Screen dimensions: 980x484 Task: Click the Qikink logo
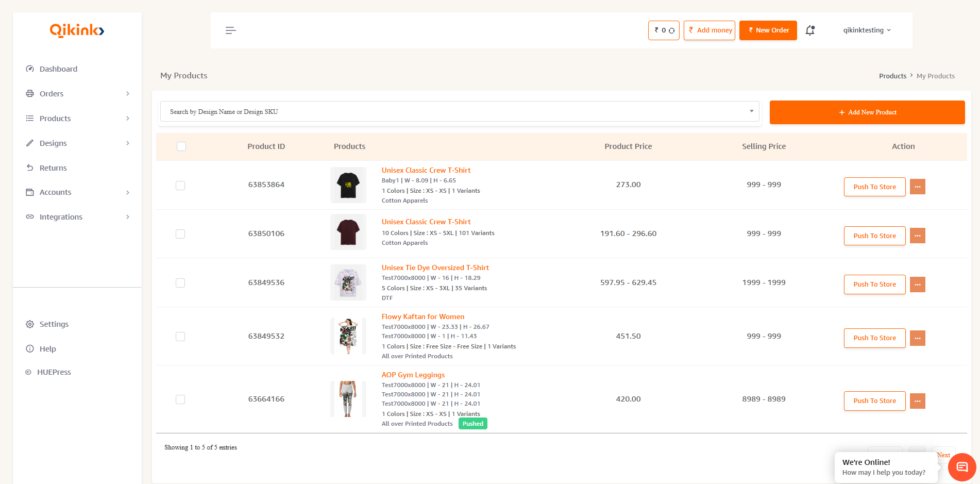[x=77, y=31]
